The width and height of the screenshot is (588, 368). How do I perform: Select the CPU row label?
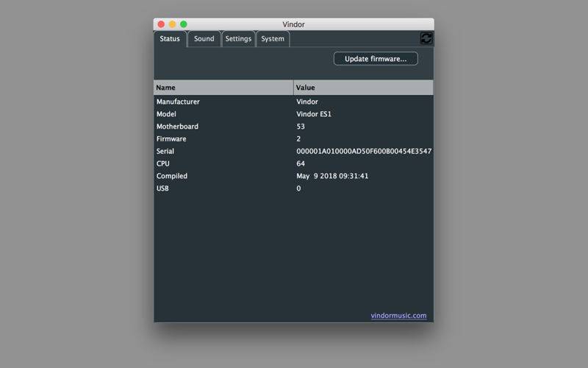point(162,163)
